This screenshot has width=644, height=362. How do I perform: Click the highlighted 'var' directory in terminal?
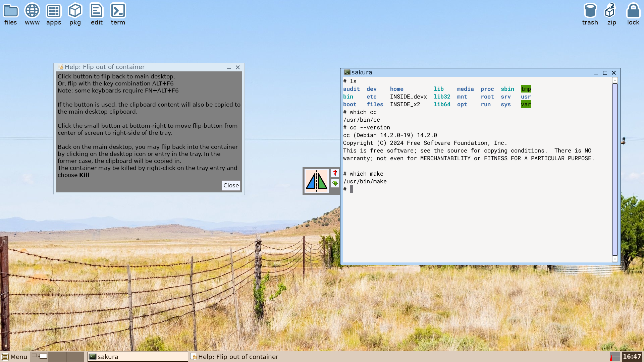[x=526, y=104]
